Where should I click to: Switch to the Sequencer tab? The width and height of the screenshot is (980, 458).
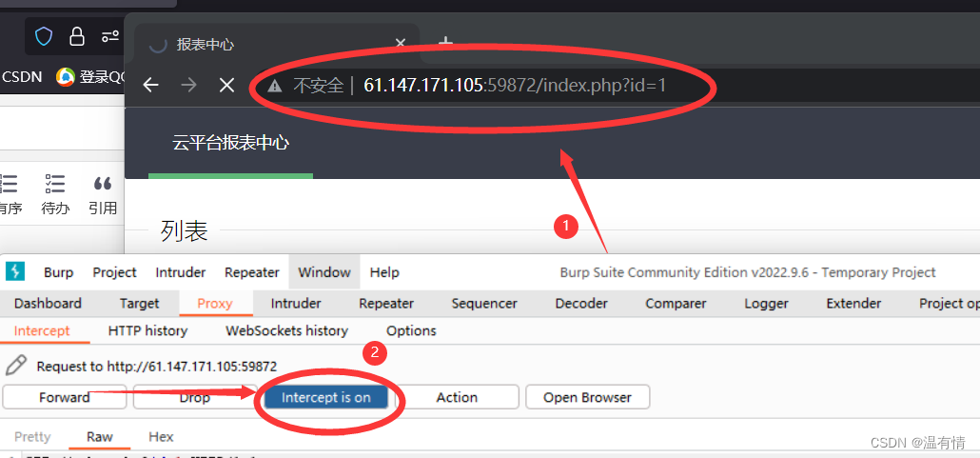coord(484,304)
